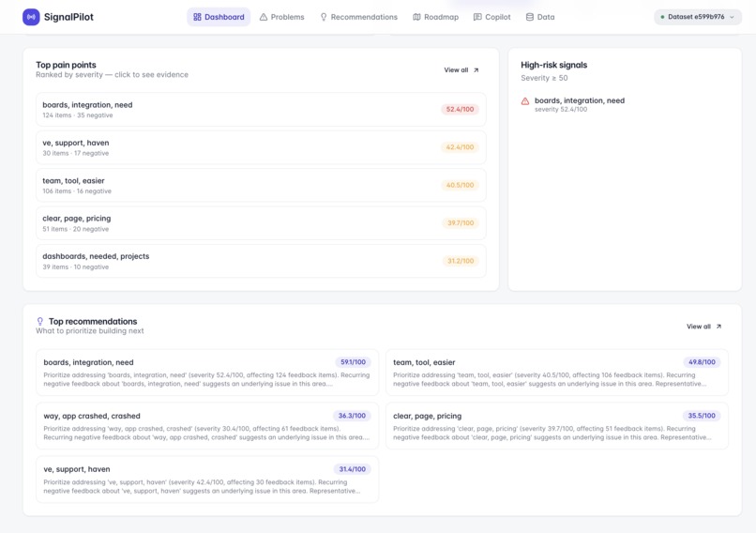Image resolution: width=756 pixels, height=533 pixels.
Task: Open the Data tab
Action: [540, 17]
